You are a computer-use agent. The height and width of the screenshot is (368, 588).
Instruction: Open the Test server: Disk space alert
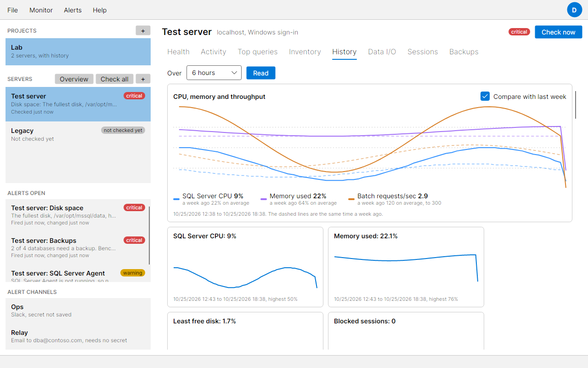point(77,215)
